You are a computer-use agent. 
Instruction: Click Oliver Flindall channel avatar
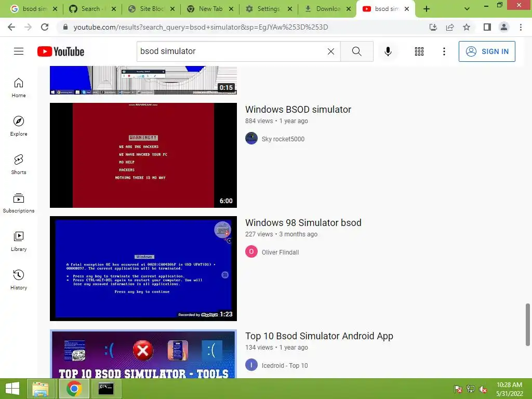point(251,252)
